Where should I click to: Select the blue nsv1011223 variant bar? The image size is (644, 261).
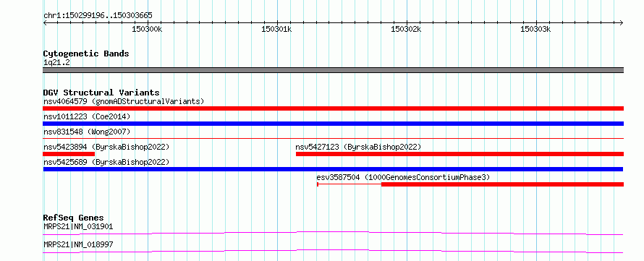(333, 124)
